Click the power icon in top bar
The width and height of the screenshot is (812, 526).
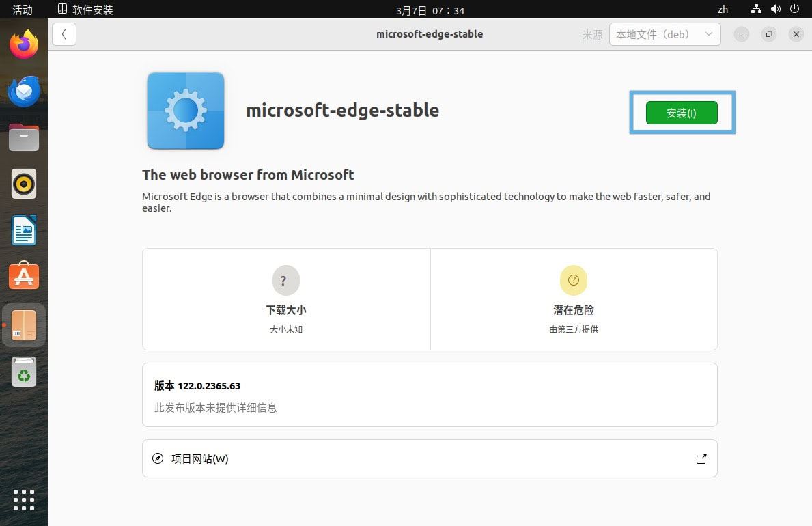click(794, 10)
